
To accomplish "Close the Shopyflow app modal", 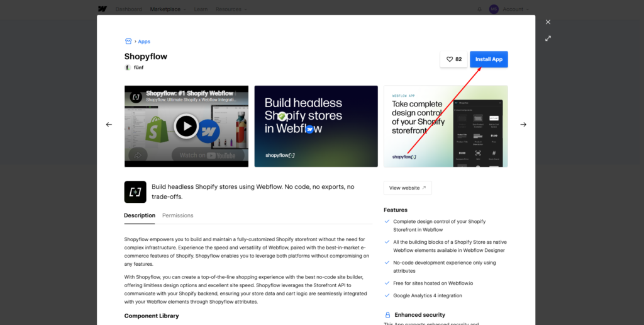I will click(x=548, y=22).
